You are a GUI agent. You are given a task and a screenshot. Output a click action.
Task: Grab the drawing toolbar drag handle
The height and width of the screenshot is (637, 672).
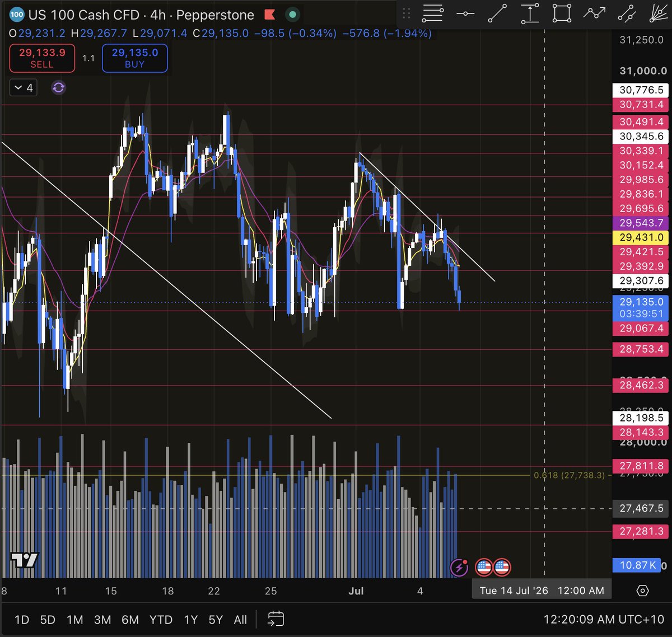click(407, 13)
